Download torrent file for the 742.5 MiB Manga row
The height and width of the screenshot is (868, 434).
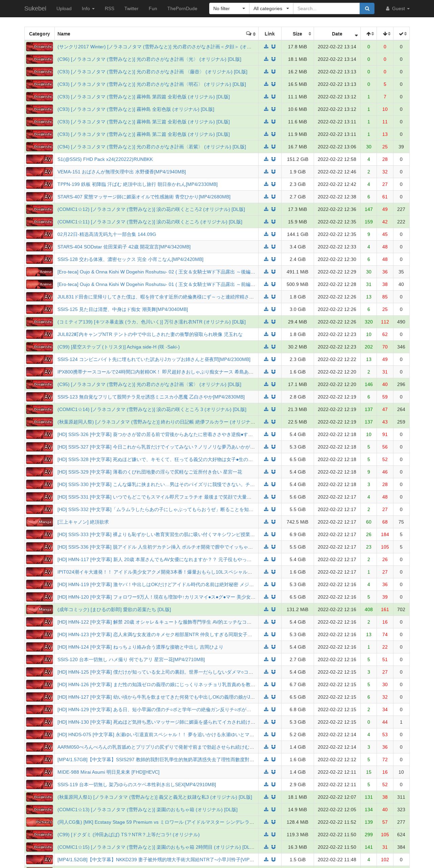click(x=266, y=522)
